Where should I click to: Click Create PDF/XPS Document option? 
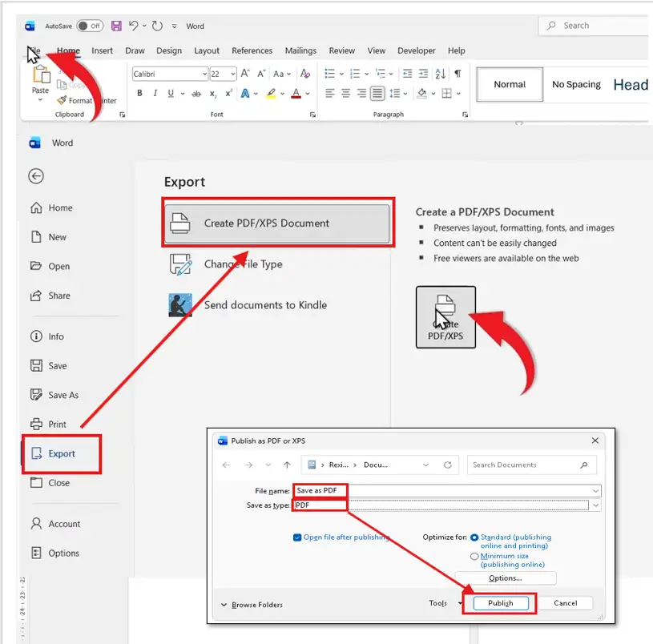point(277,223)
